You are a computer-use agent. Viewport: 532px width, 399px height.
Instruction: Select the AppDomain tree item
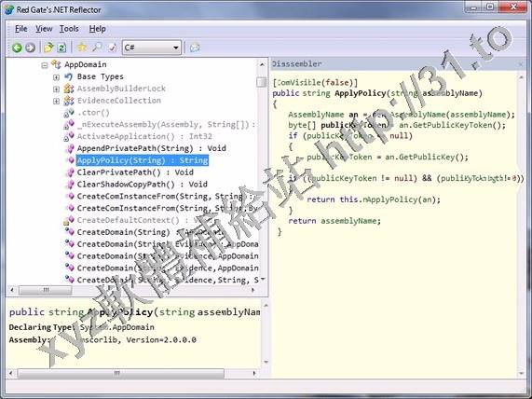(85, 64)
